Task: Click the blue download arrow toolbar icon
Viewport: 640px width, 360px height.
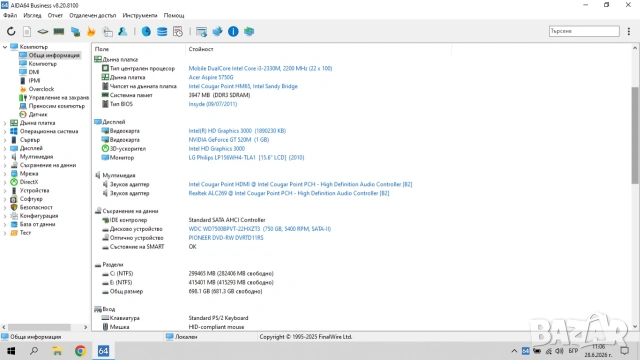Action: pyautogui.click(x=217, y=31)
